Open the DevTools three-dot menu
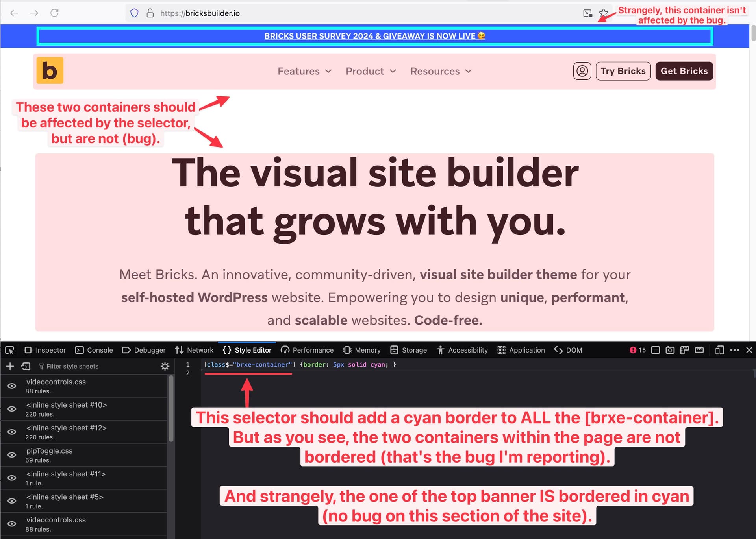 tap(735, 350)
